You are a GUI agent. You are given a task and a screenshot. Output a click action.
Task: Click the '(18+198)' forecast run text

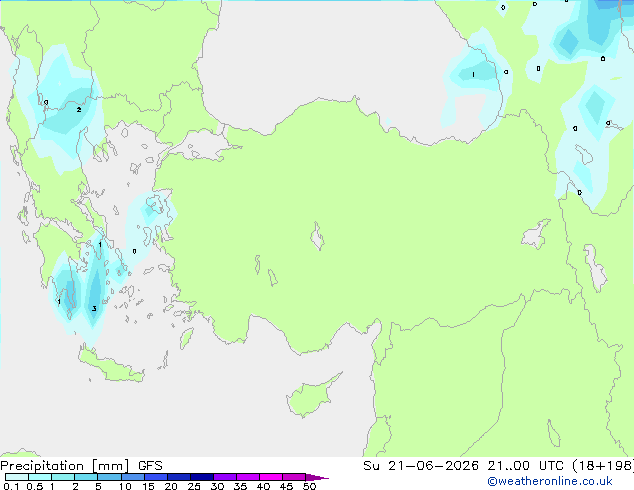[x=603, y=466]
